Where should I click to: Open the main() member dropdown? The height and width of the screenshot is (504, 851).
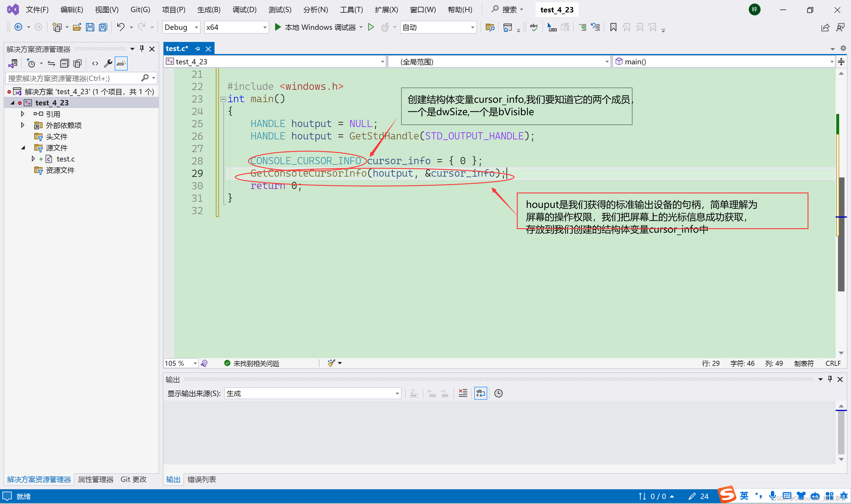click(x=724, y=62)
